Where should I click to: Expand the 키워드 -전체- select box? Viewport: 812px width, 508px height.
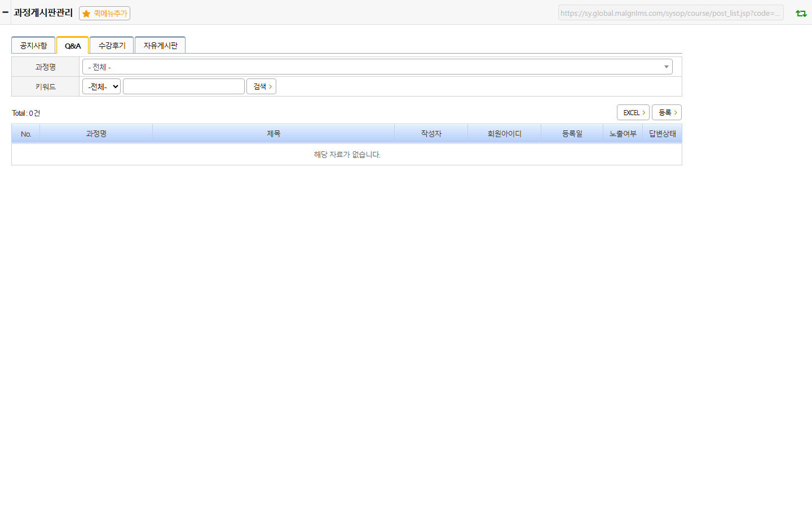[101, 86]
